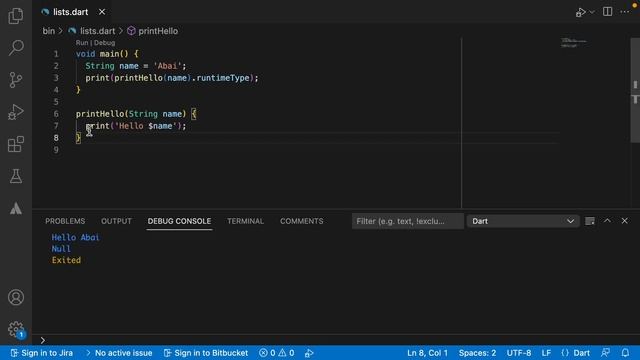Click the editor minimap
The height and width of the screenshot is (360, 640).
[574, 43]
